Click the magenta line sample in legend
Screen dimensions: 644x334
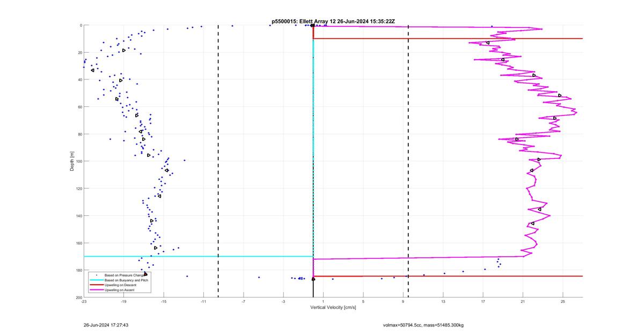point(97,289)
